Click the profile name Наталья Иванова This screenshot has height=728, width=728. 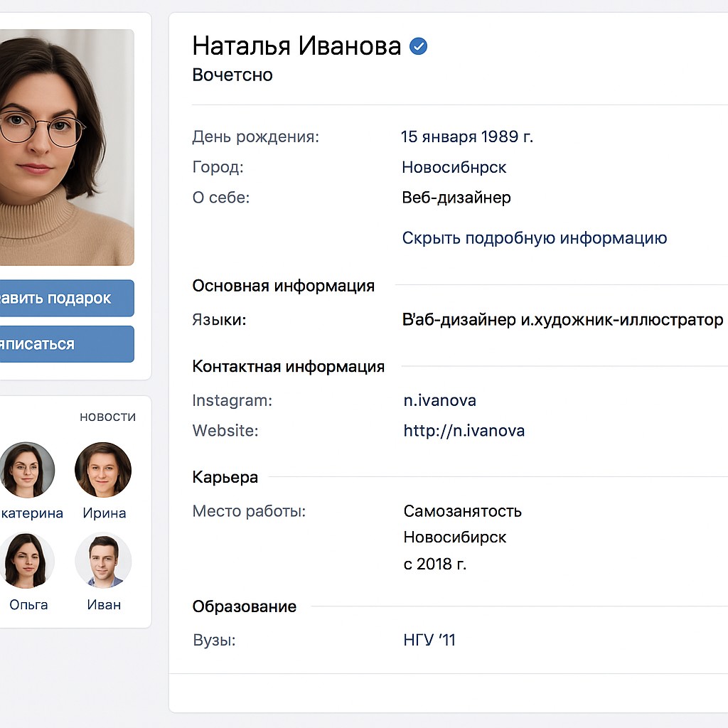tap(296, 46)
